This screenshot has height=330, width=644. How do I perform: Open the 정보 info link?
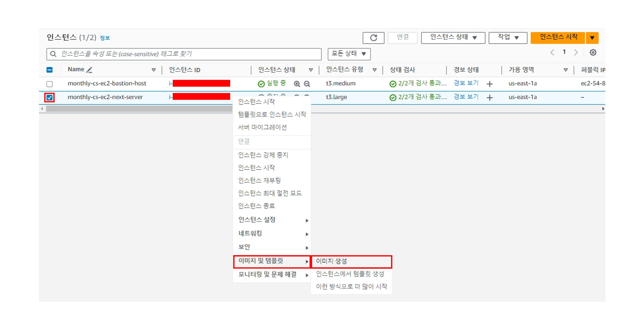pos(105,38)
